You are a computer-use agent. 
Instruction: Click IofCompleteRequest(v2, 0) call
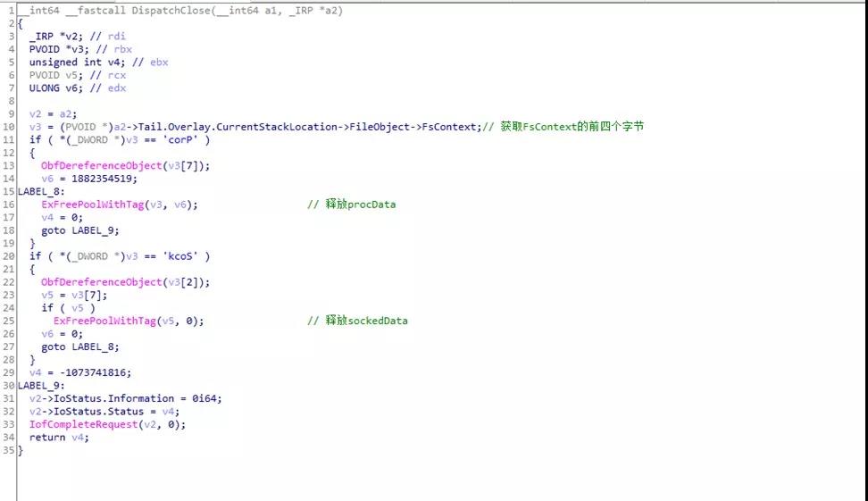tap(107, 424)
